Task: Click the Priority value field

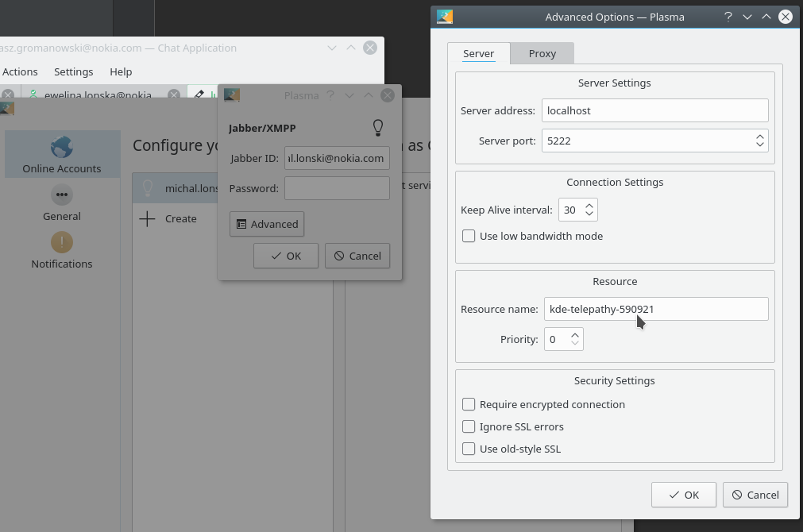Action: point(563,340)
